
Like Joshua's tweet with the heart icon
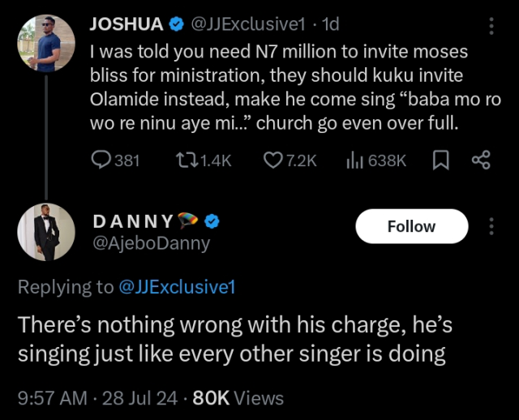pyautogui.click(x=272, y=161)
